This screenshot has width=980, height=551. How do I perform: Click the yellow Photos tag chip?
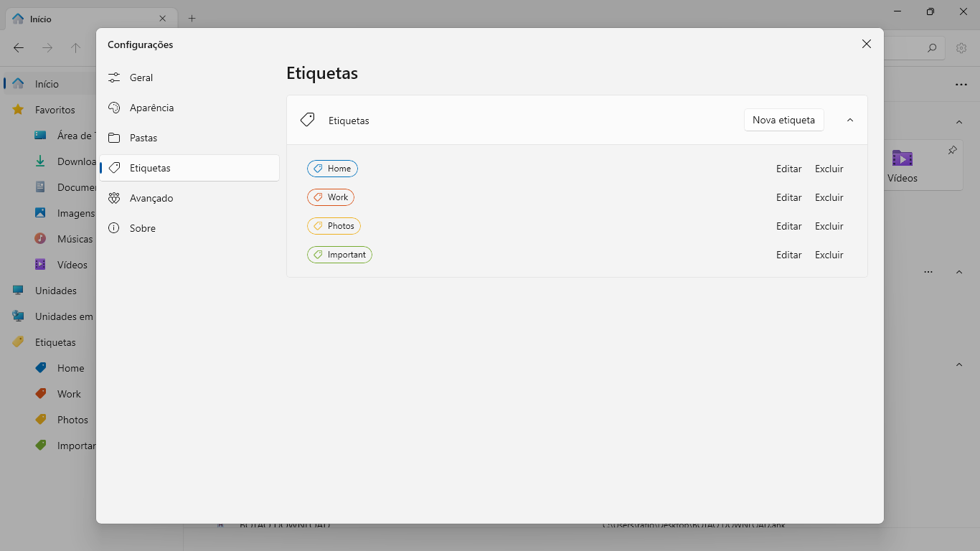click(334, 226)
